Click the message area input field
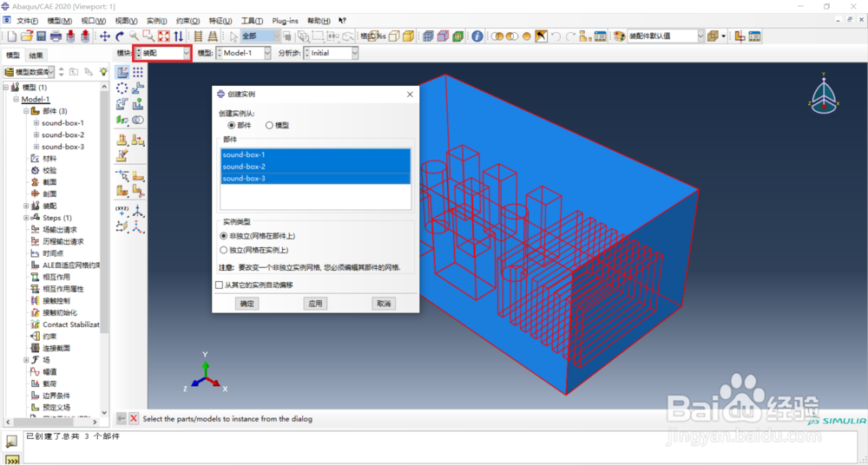This screenshot has width=868, height=465. click(443, 448)
